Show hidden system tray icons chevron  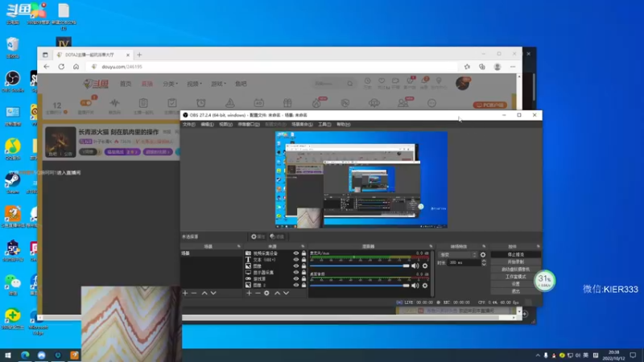(x=538, y=355)
